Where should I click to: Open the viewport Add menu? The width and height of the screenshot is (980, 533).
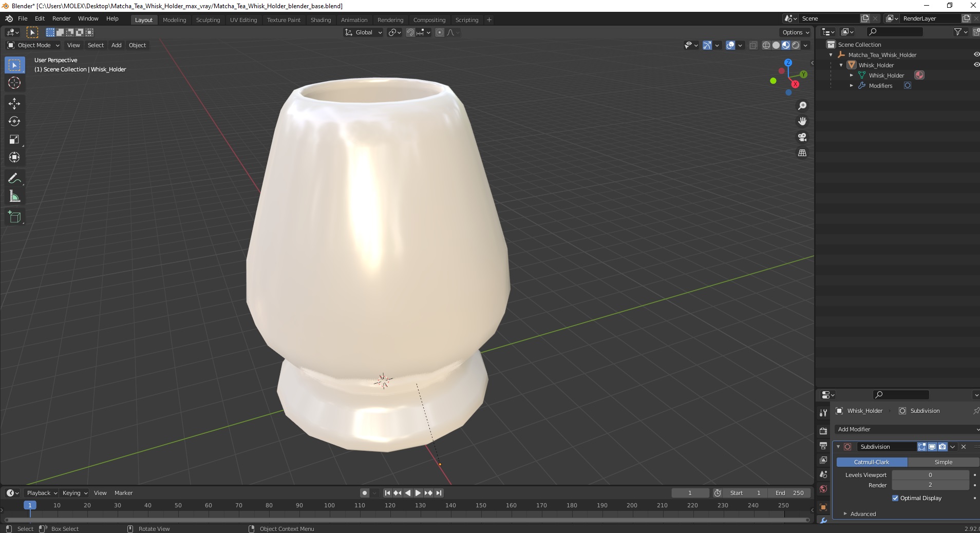point(117,45)
